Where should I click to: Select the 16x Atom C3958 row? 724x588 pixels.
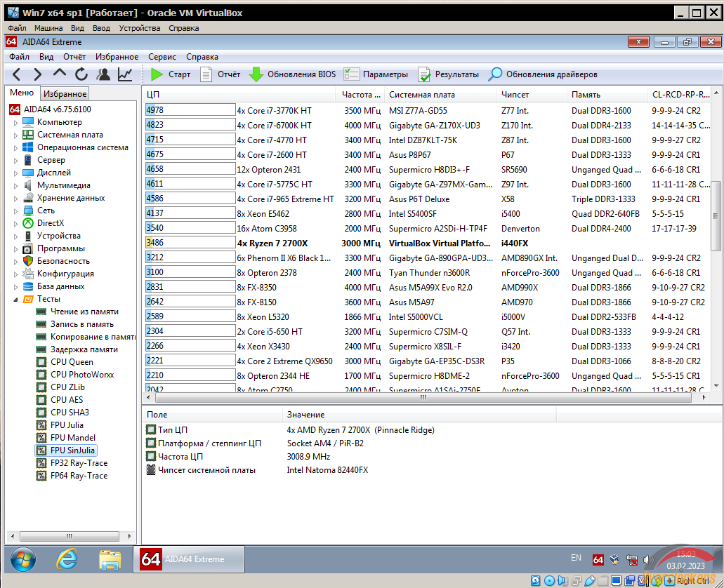(427, 229)
